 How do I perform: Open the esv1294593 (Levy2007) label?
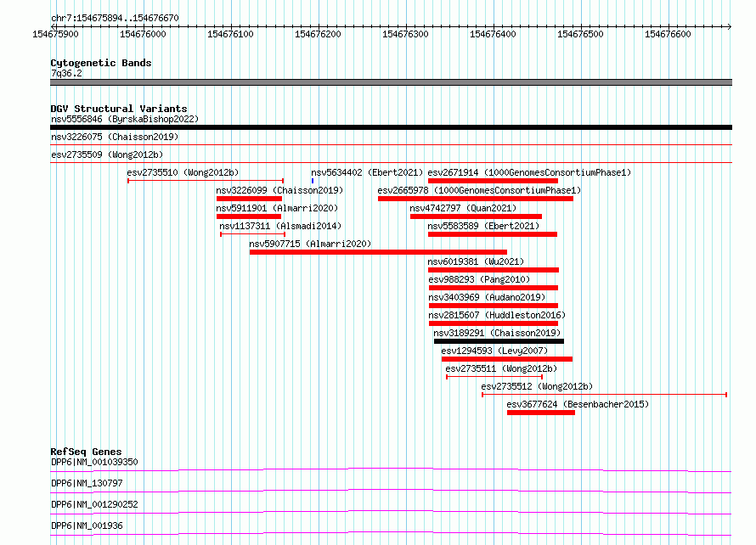[x=494, y=351]
